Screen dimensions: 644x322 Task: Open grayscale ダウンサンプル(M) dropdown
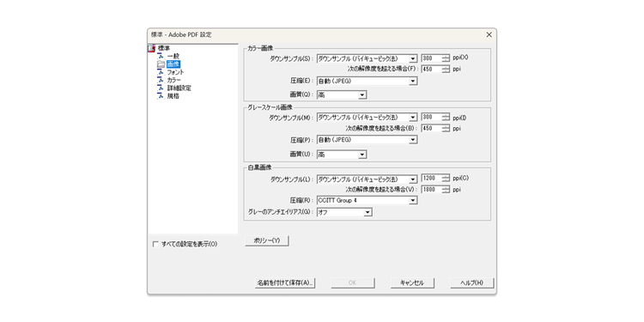point(367,118)
